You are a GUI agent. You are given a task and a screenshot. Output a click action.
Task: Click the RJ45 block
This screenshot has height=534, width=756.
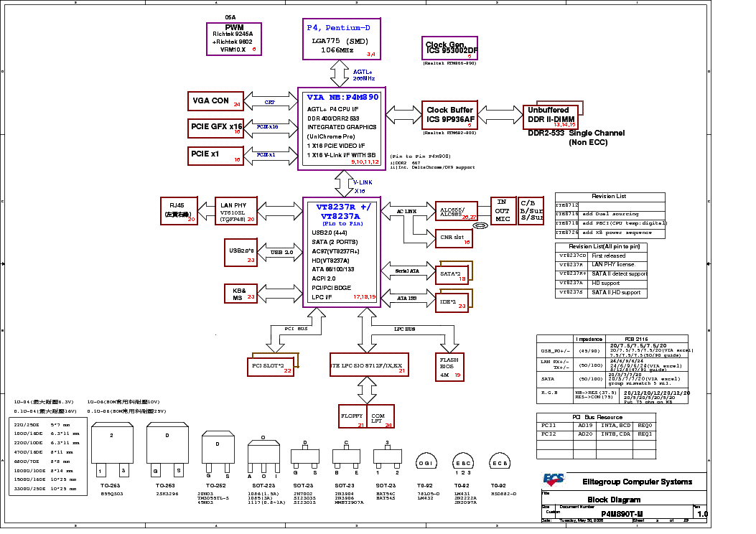pyautogui.click(x=179, y=210)
